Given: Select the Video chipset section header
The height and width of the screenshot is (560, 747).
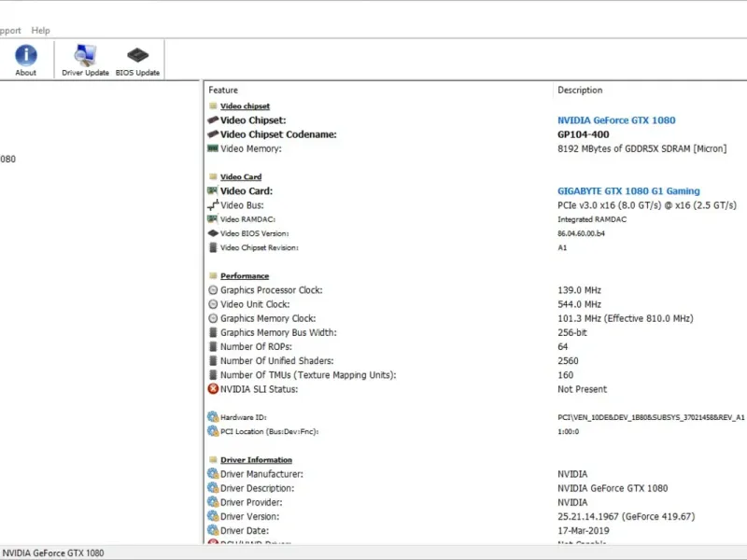Looking at the screenshot, I should coord(245,106).
